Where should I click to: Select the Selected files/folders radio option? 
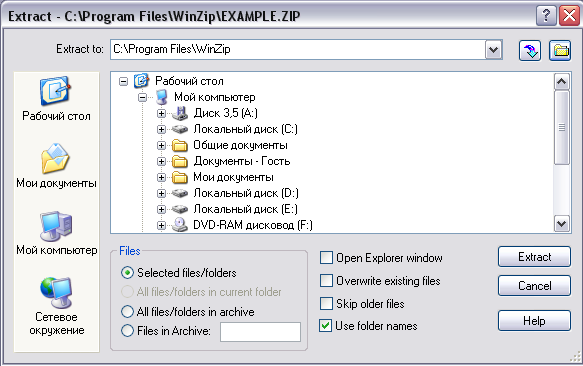pyautogui.click(x=127, y=273)
